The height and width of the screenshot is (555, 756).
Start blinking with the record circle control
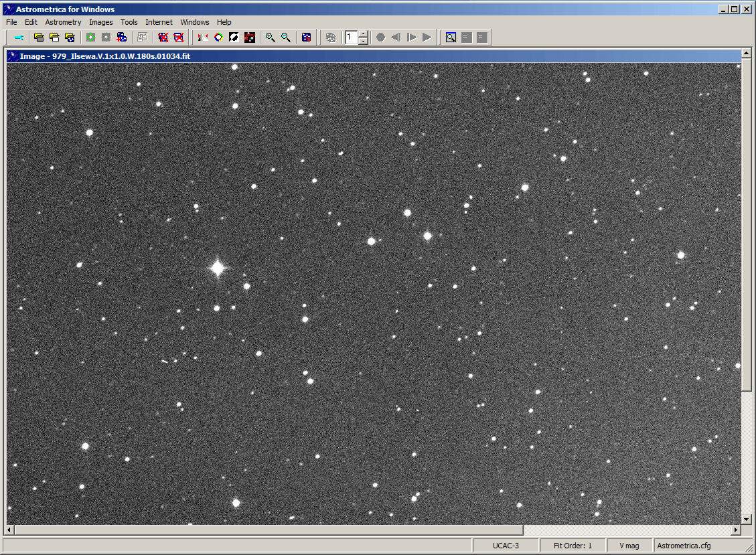[380, 37]
